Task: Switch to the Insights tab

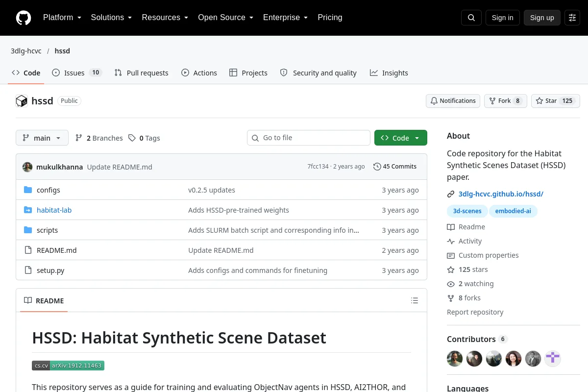Action: coord(389,73)
